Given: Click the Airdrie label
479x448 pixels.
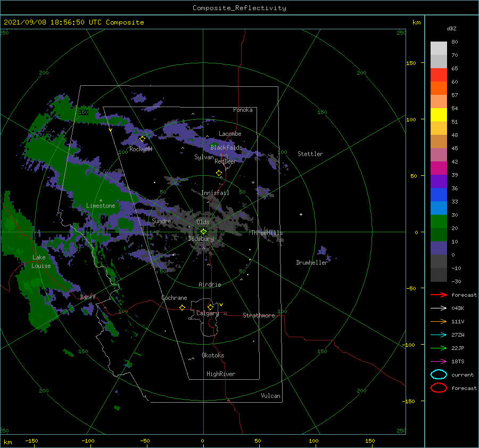Looking at the screenshot, I should pos(210,284).
